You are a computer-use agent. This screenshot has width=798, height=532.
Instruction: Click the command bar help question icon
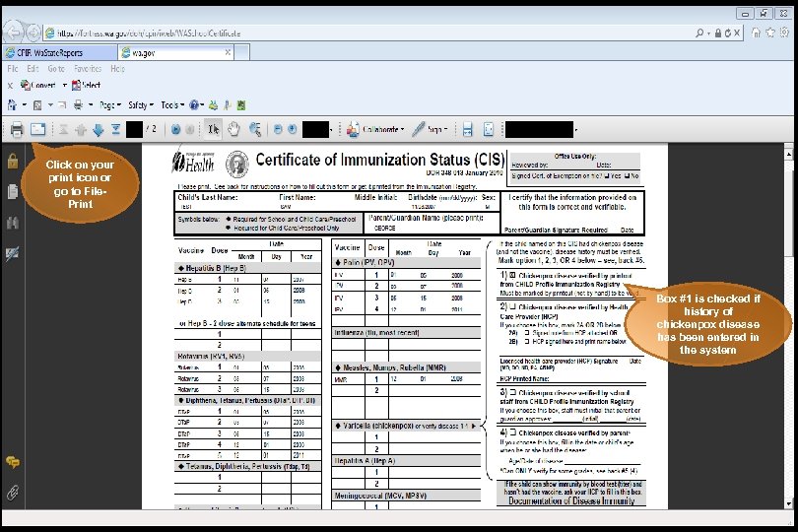[x=194, y=105]
